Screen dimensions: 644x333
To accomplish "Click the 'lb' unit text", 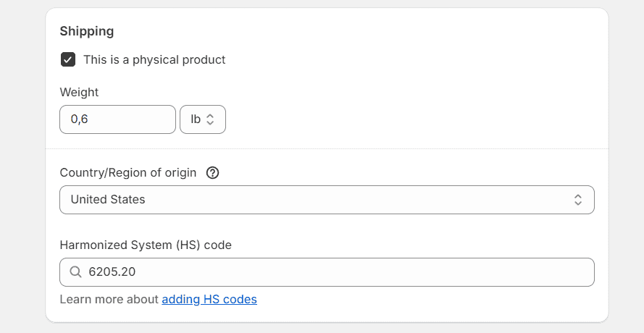I will pyautogui.click(x=196, y=119).
